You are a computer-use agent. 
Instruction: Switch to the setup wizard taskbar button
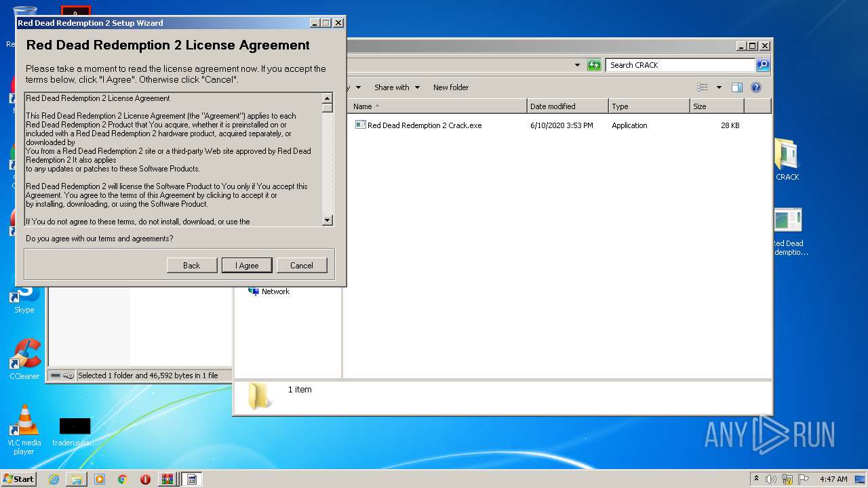[192, 479]
